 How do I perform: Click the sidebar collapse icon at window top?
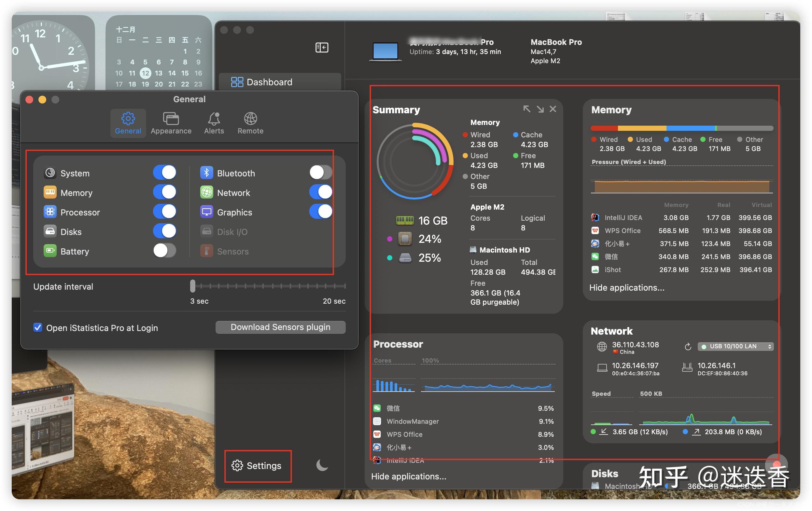click(x=321, y=48)
